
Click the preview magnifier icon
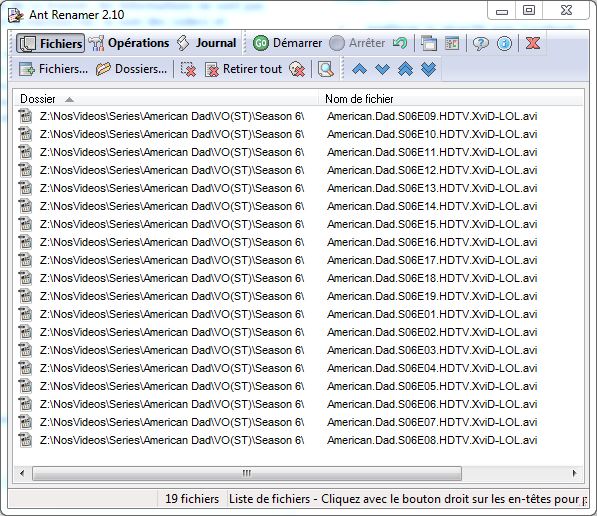coord(326,69)
